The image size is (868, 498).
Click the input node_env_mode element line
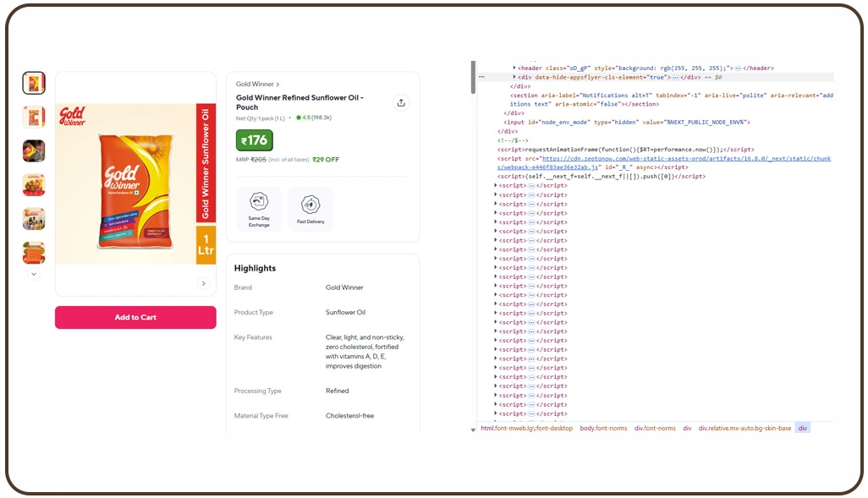pos(627,123)
